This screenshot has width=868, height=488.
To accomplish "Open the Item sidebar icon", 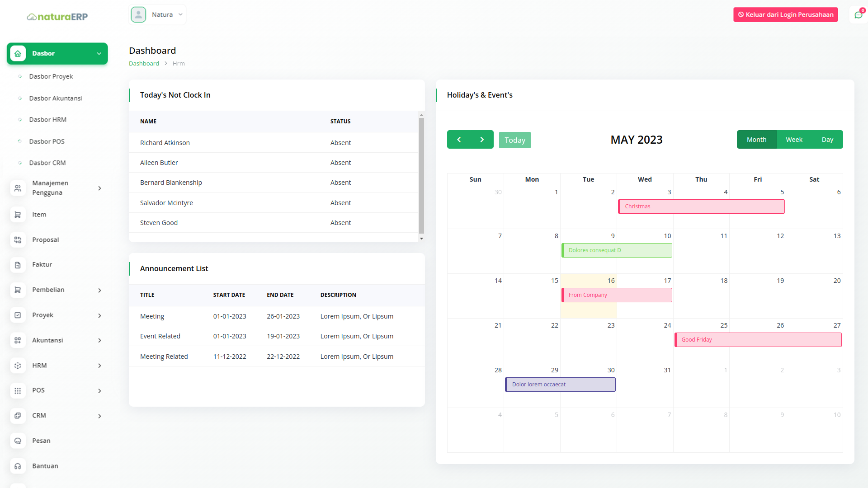I will pos(18,215).
